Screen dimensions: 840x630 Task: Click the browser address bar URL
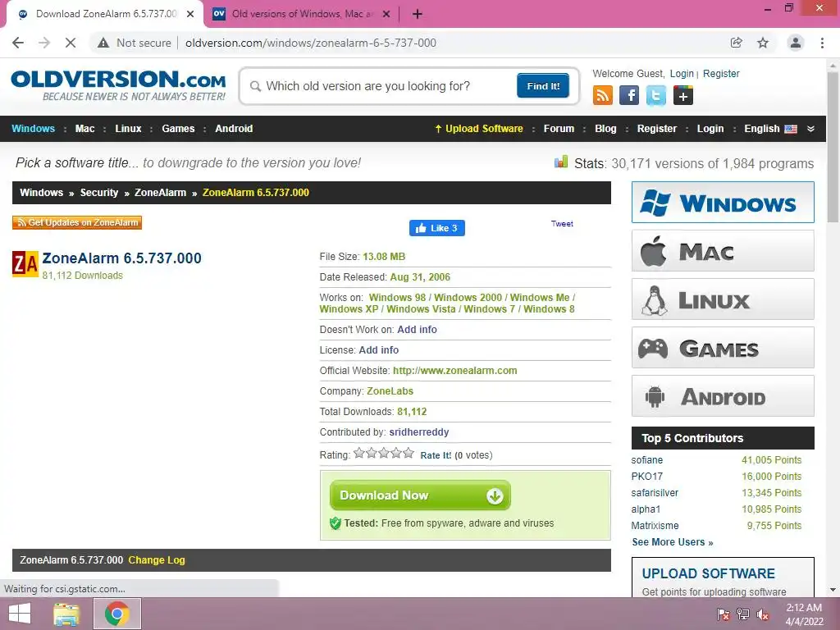311,43
